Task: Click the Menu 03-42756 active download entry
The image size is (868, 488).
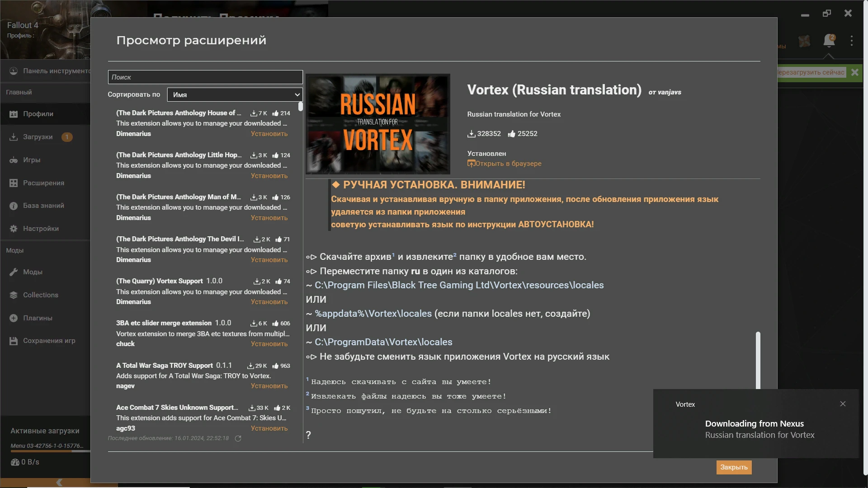Action: click(47, 446)
